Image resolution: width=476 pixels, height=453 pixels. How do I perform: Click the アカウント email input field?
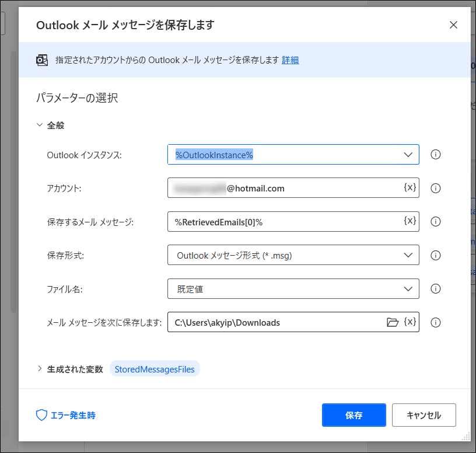point(293,188)
